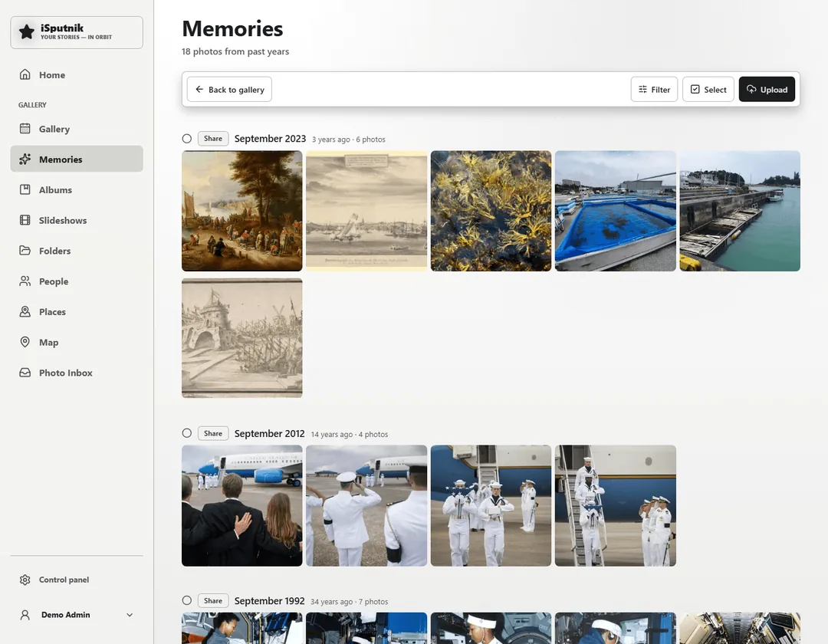Click the Places pin icon
This screenshot has width=828, height=644.
tap(25, 311)
